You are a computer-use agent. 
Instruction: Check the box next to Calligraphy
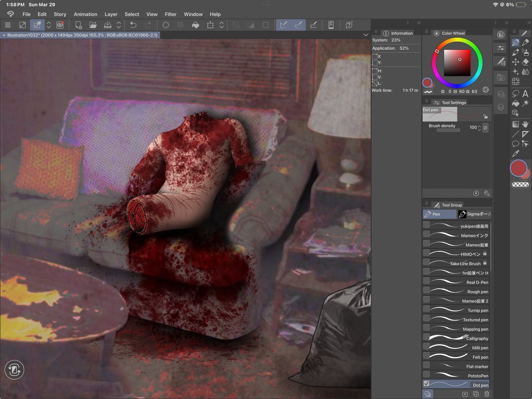[x=426, y=337]
